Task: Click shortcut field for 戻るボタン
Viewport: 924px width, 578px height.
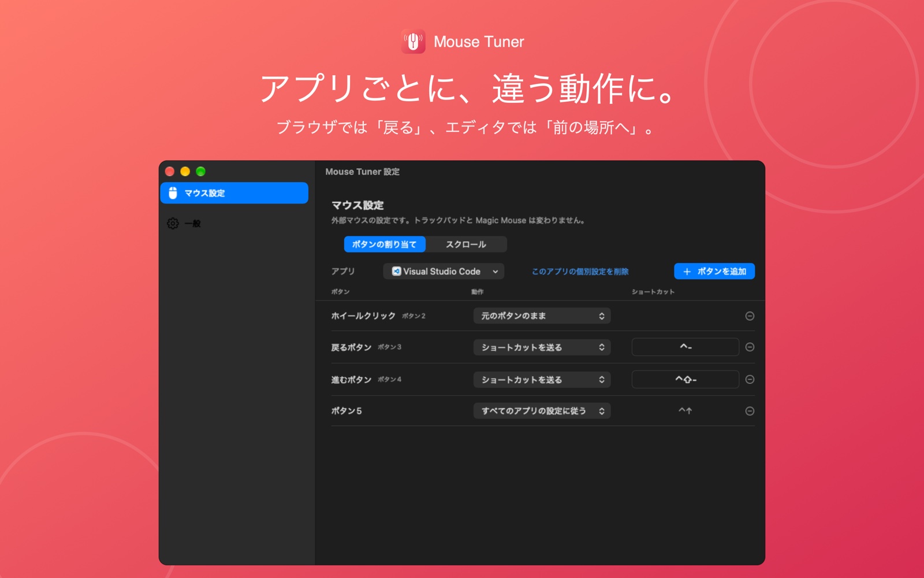Action: (685, 347)
